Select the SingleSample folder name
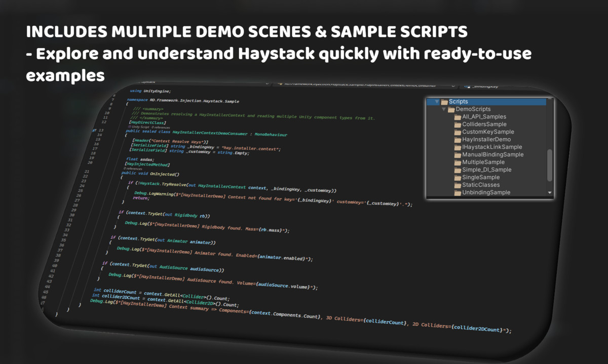Image resolution: width=608 pixels, height=364 pixels. point(481,178)
